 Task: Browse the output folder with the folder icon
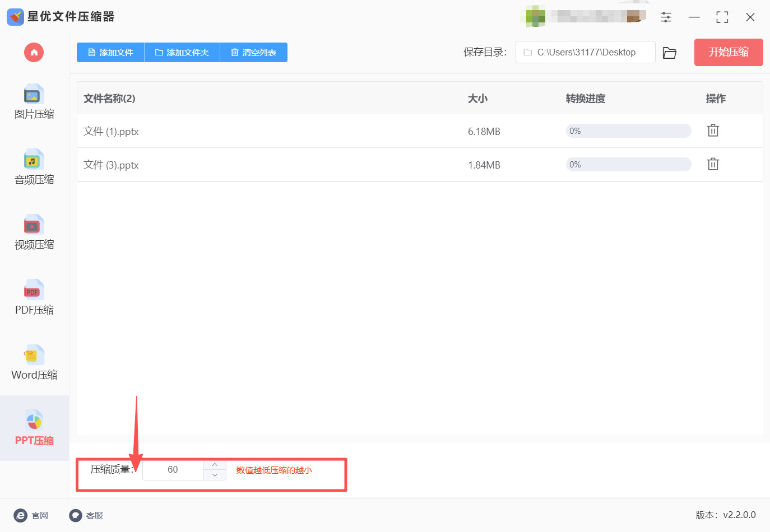coord(669,53)
